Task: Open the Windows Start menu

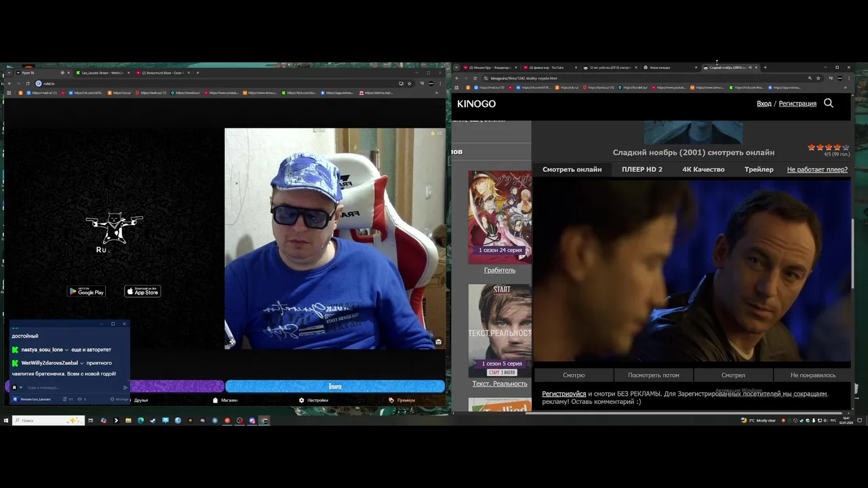Action: point(5,420)
